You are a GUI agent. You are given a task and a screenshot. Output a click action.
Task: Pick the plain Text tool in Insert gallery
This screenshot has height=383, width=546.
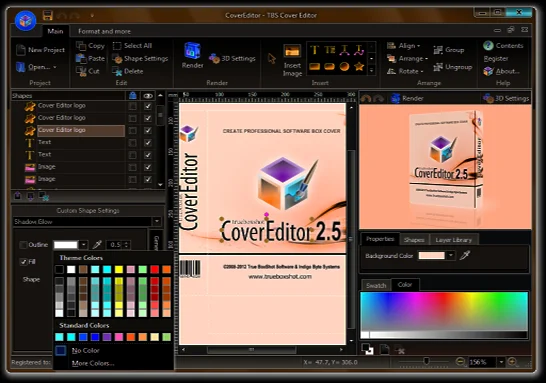[314, 50]
